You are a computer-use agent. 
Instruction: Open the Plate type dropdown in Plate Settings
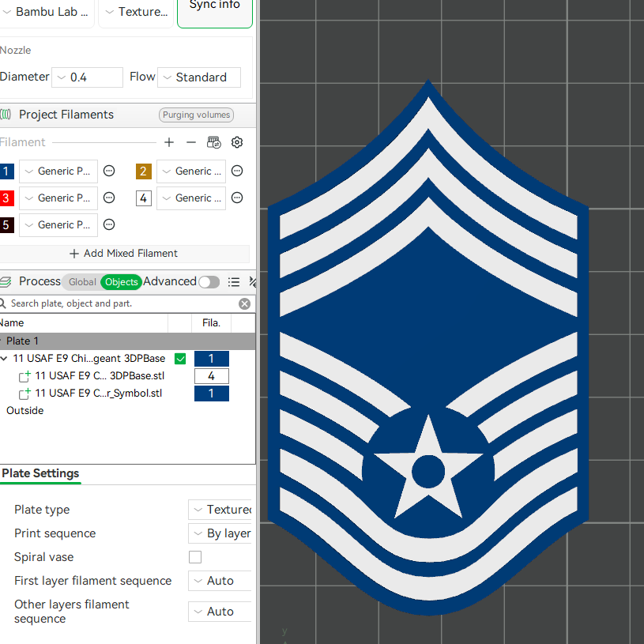point(220,510)
